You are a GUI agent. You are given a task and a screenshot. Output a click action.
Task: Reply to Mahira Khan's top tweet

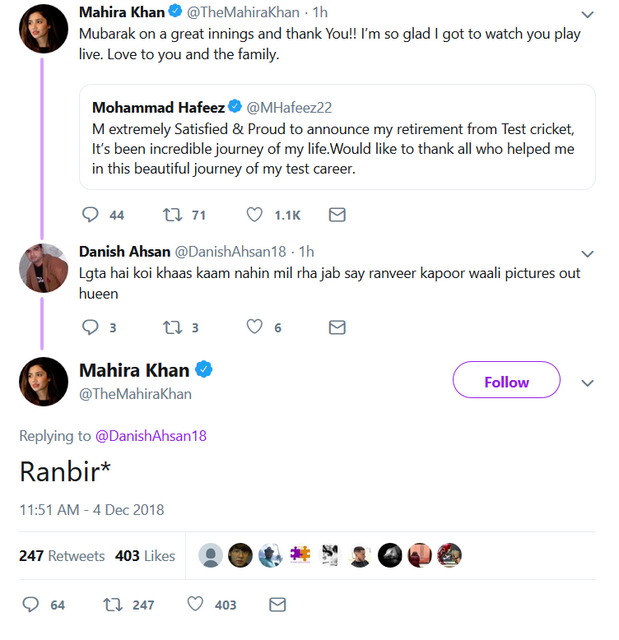point(91,215)
